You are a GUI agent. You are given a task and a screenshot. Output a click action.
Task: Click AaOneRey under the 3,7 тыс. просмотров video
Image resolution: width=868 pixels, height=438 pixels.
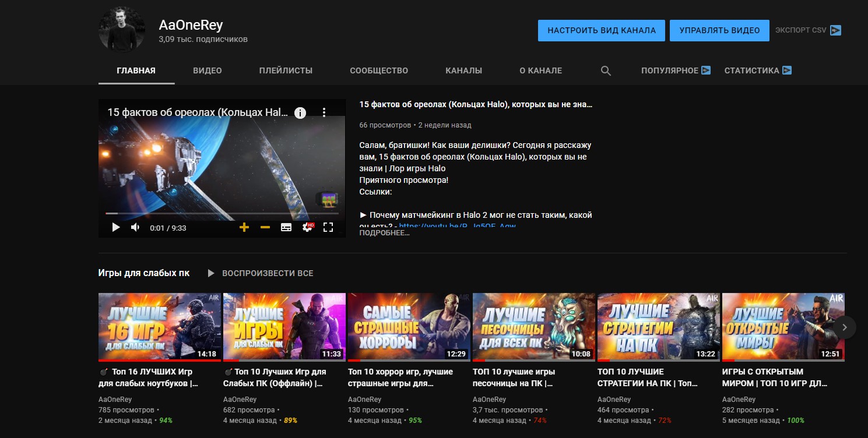click(490, 400)
